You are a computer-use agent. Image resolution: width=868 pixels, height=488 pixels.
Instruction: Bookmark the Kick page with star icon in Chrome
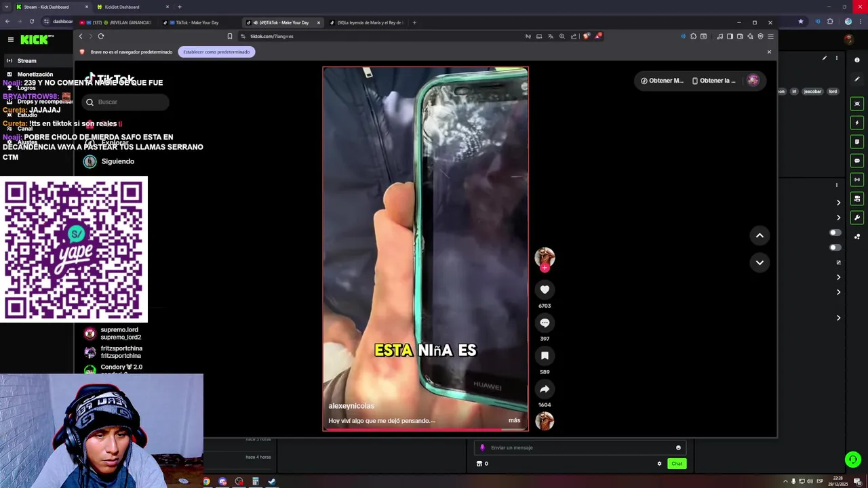[801, 22]
